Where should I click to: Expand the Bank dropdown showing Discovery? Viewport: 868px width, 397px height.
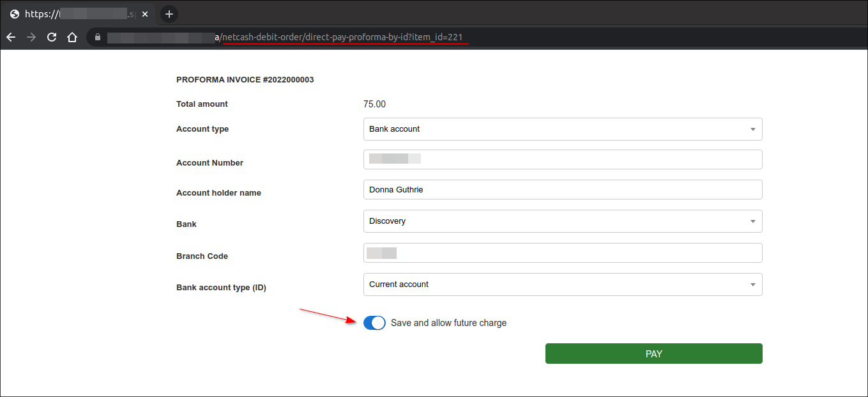click(562, 221)
